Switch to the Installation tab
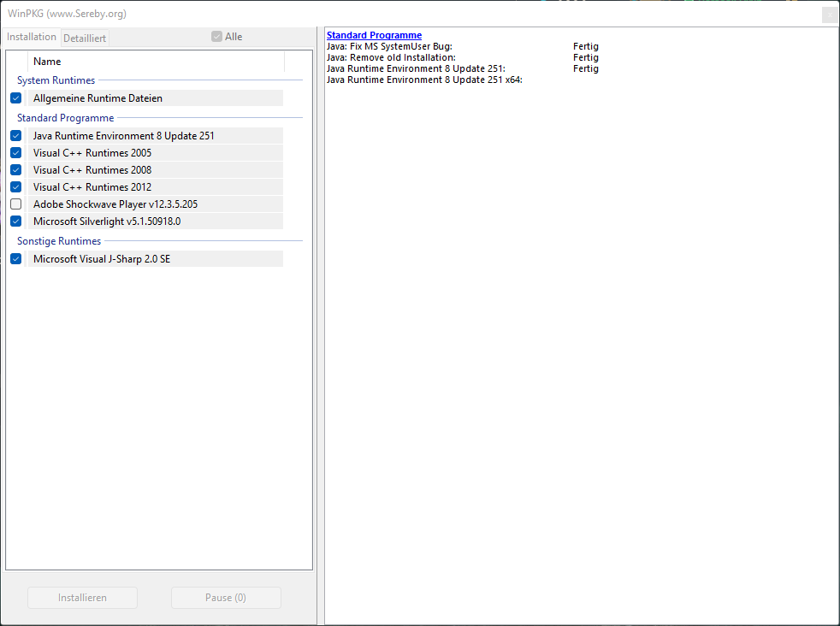Image resolution: width=840 pixels, height=626 pixels. click(x=32, y=37)
